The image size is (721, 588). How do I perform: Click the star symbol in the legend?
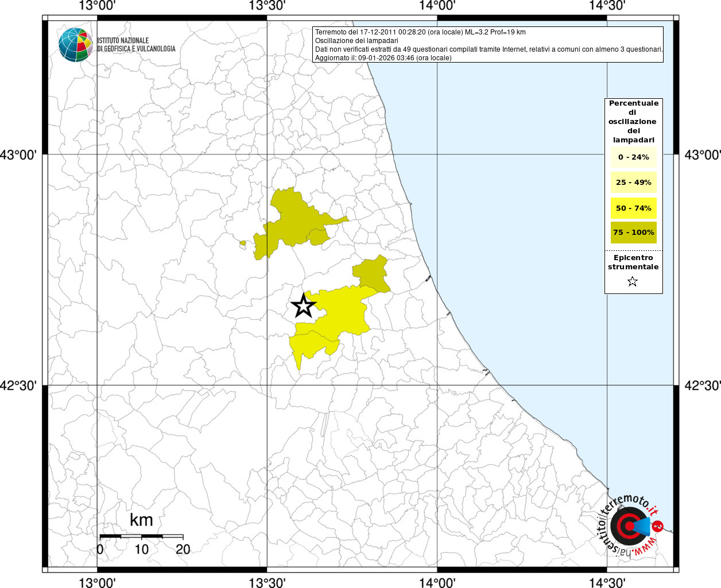(633, 281)
